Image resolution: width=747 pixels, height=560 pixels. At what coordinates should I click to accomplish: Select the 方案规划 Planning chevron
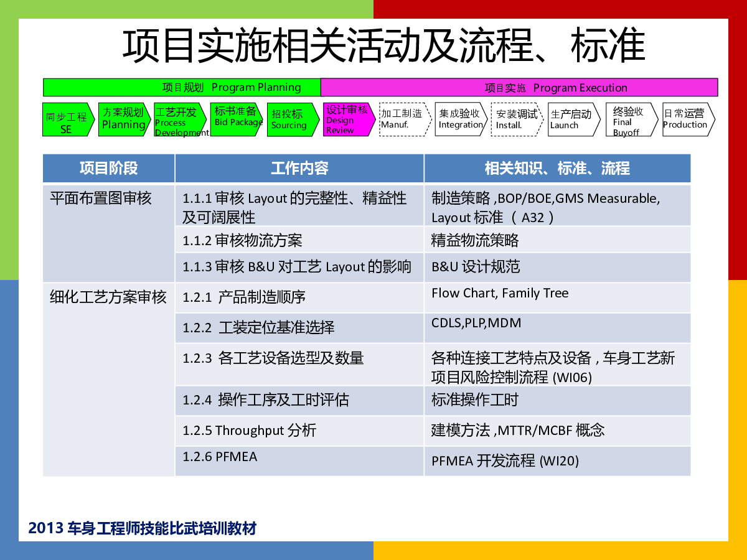124,119
